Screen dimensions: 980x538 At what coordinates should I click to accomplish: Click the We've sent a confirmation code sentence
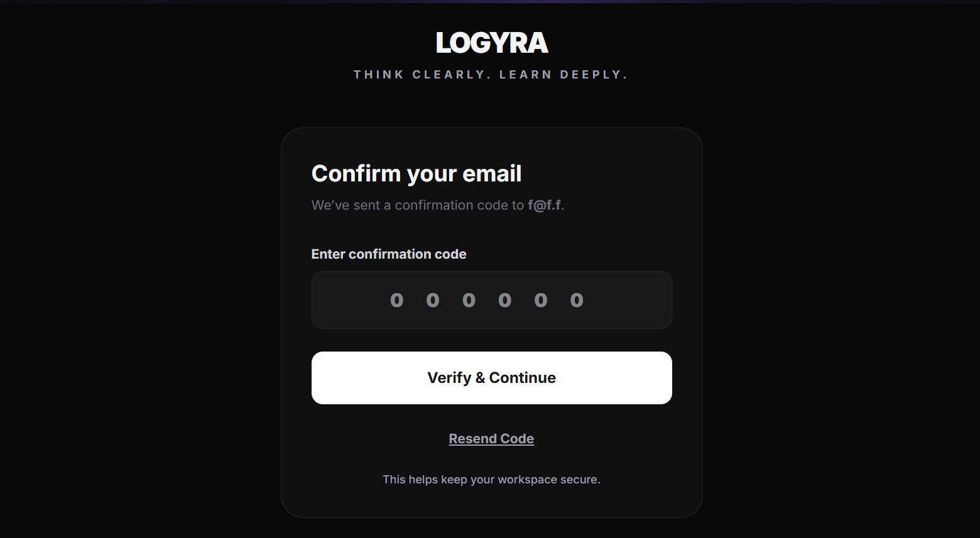pos(438,205)
